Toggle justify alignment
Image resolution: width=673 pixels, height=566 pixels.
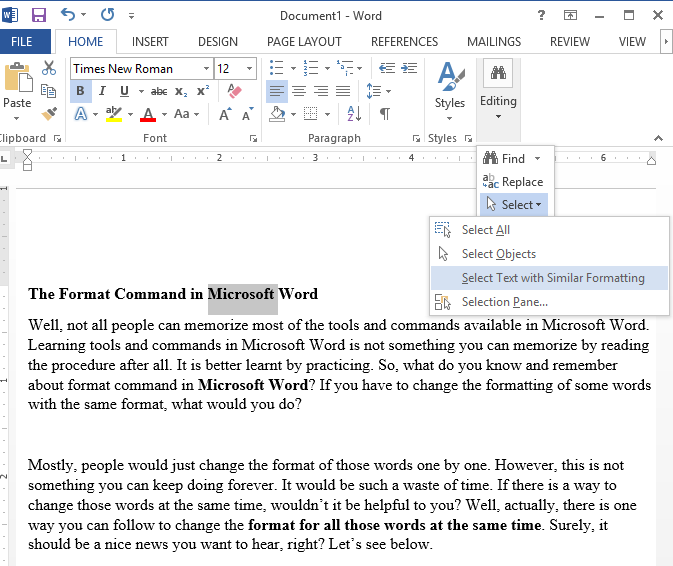click(x=343, y=91)
